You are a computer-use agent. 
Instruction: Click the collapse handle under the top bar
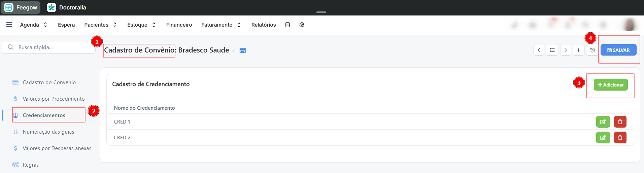click(321, 12)
